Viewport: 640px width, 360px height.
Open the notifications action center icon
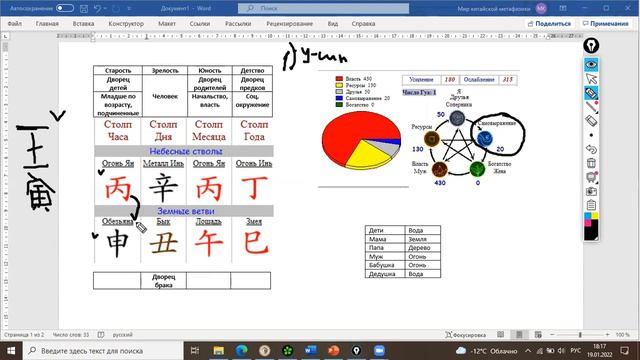tap(624, 351)
